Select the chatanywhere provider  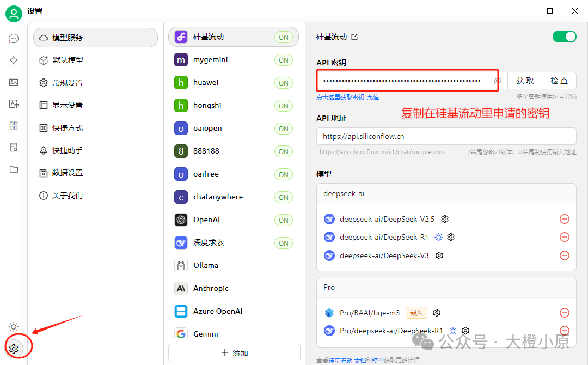point(234,197)
